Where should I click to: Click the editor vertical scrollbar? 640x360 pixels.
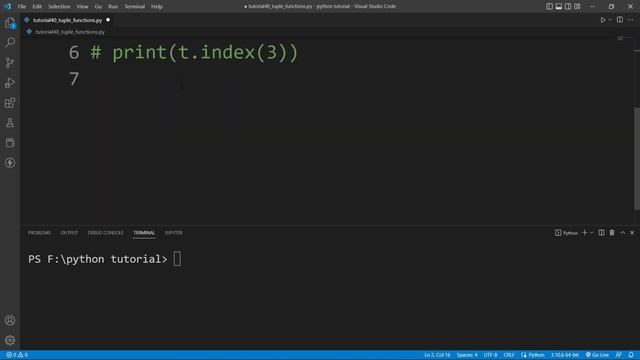637,158
